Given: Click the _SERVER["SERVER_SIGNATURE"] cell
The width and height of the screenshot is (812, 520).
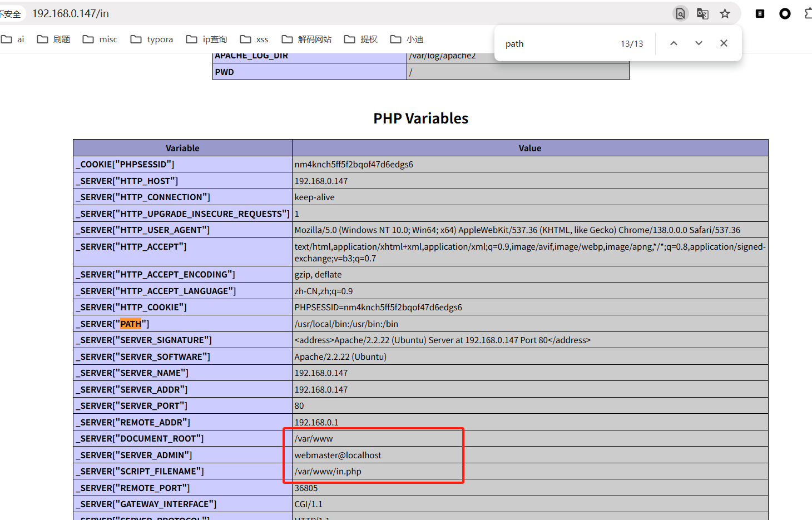Looking at the screenshot, I should 182,340.
